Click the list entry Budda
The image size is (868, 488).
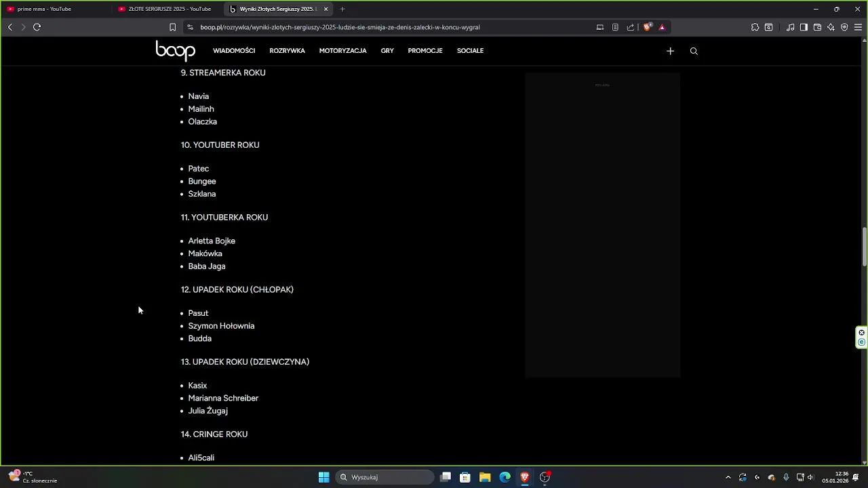200,339
